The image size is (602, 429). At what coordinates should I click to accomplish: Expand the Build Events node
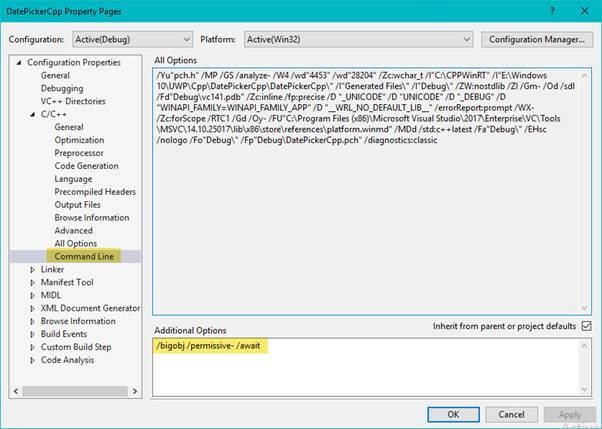(33, 334)
